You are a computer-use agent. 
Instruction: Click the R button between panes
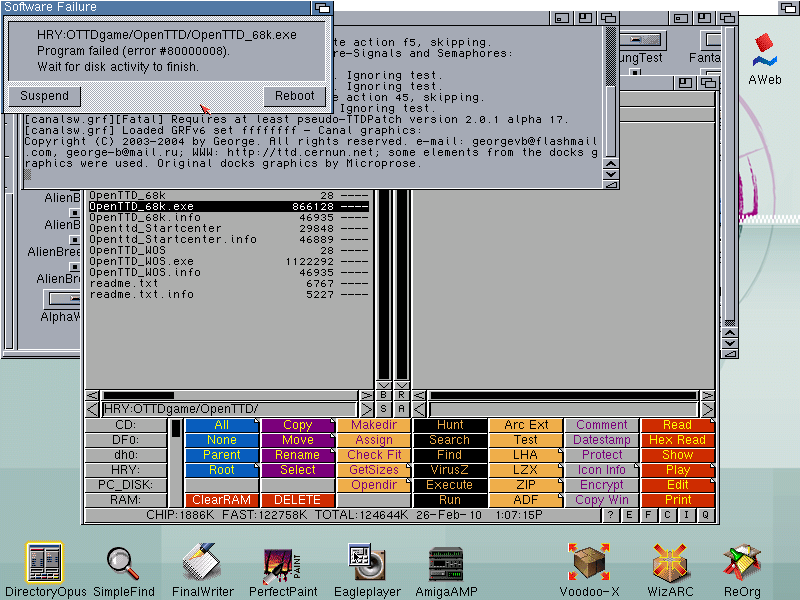[x=402, y=395]
